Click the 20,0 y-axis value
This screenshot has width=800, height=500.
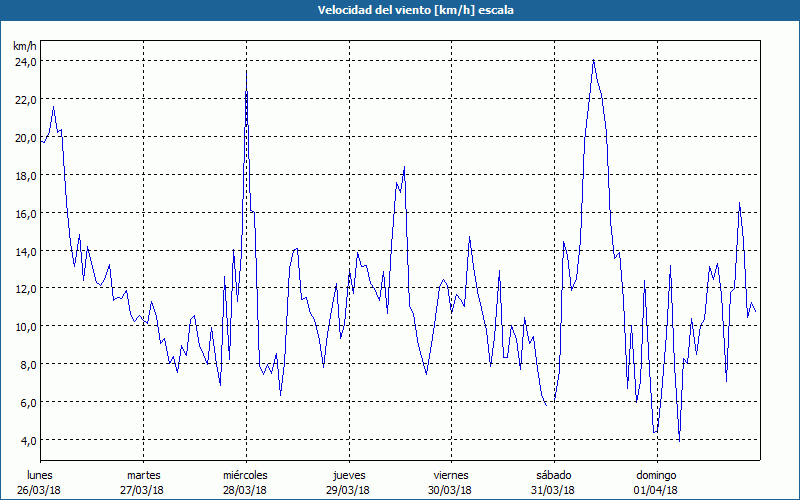tap(25, 137)
